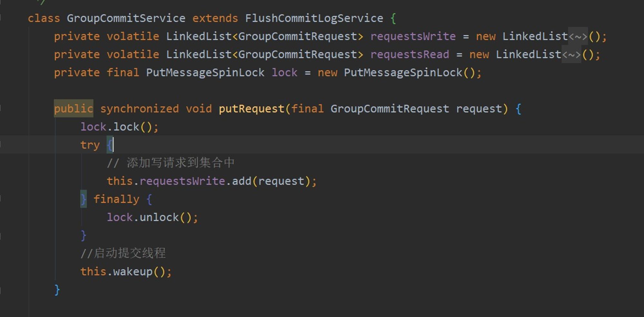Click the GroupCommitService class name

click(126, 18)
